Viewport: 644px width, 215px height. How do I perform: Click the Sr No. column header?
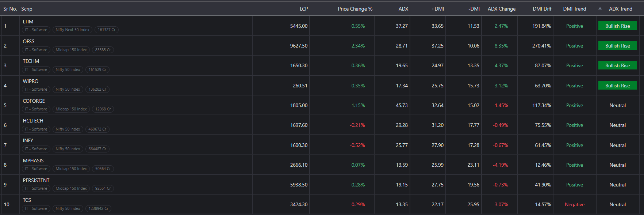pos(10,9)
